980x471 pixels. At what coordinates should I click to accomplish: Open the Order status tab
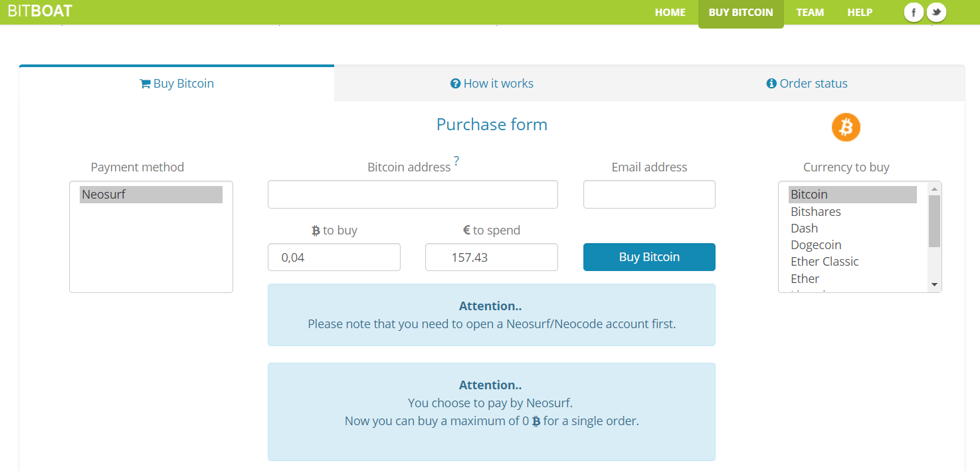click(x=807, y=84)
